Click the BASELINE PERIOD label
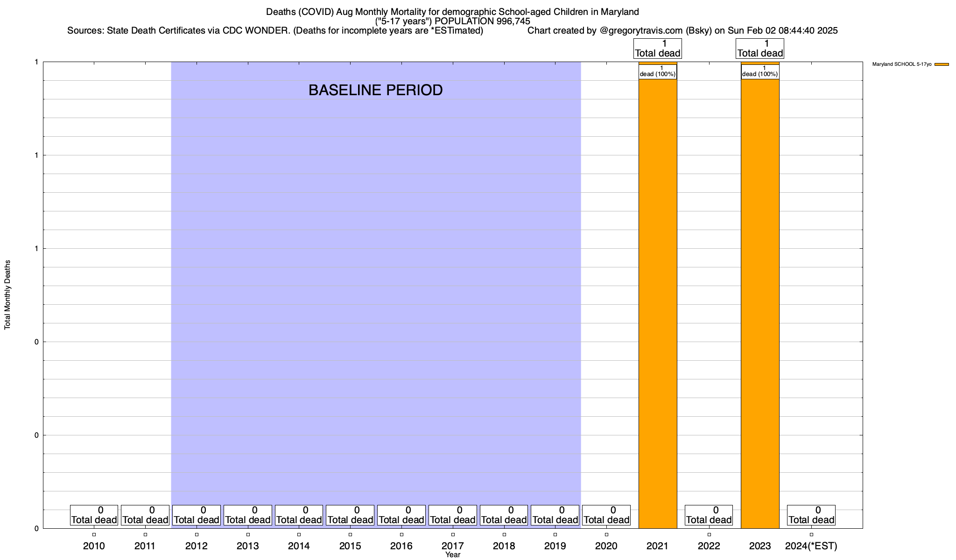 [x=375, y=90]
